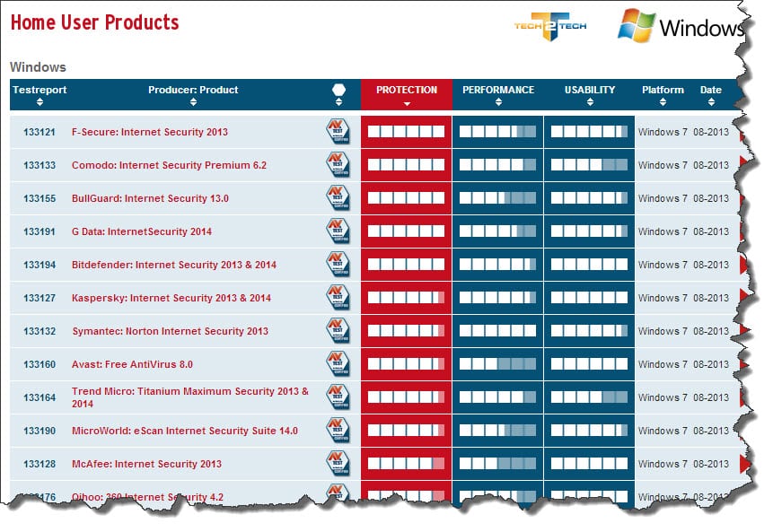
Task: Click the McAfee protection score bar
Action: pos(406,464)
